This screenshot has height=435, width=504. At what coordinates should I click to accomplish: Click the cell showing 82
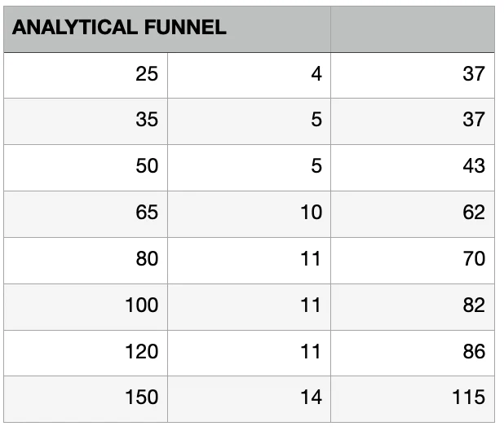click(413, 307)
